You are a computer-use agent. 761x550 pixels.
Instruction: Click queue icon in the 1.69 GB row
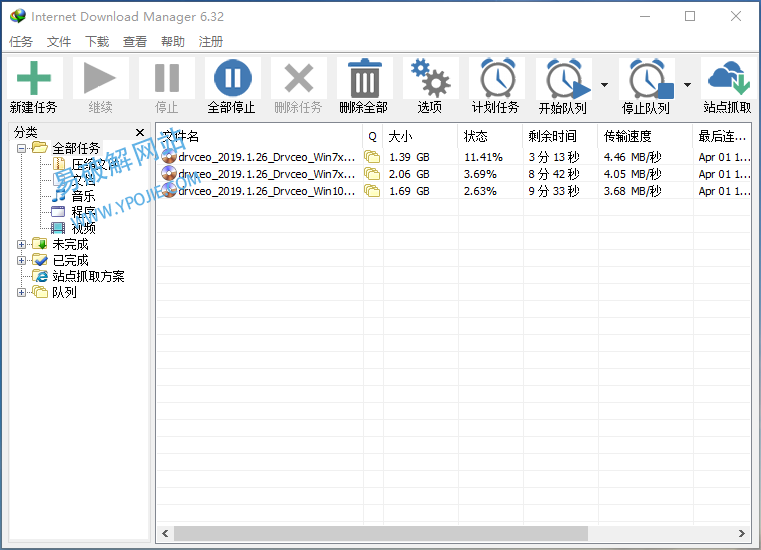tap(372, 191)
